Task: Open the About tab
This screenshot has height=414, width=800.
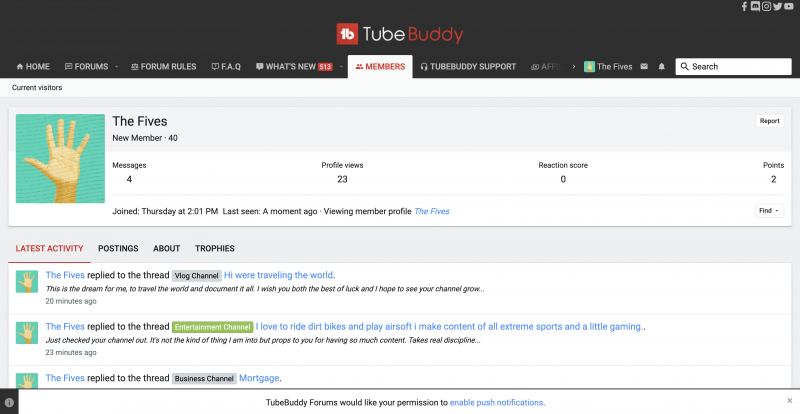Action: (166, 248)
